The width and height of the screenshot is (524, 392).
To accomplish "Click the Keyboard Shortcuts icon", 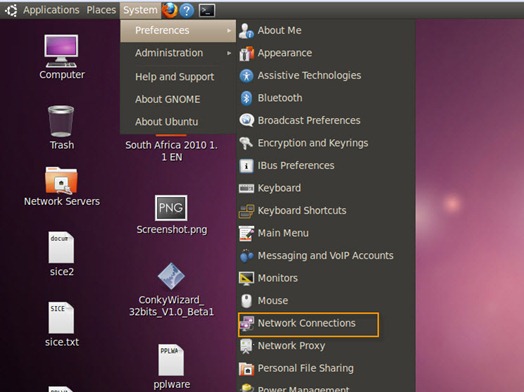I will click(246, 211).
